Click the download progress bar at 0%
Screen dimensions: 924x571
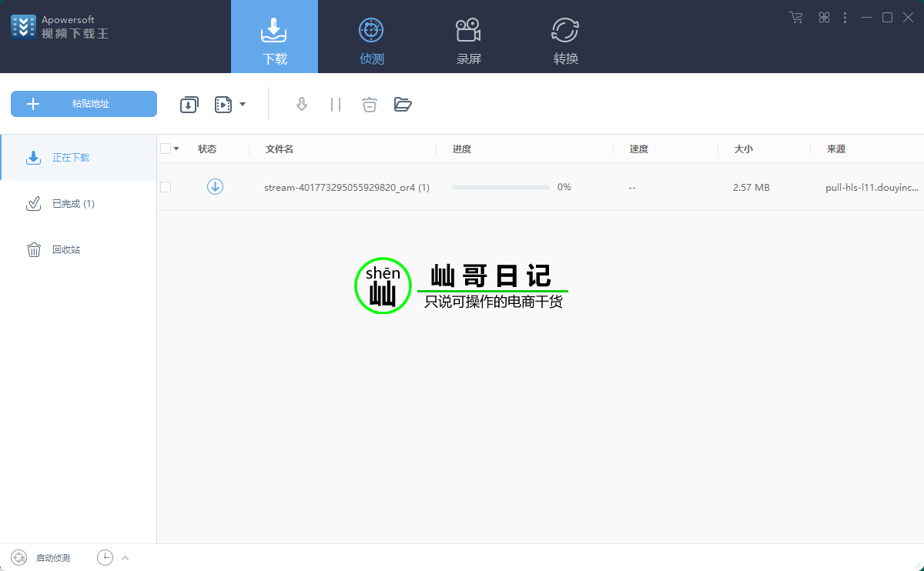pyautogui.click(x=500, y=187)
